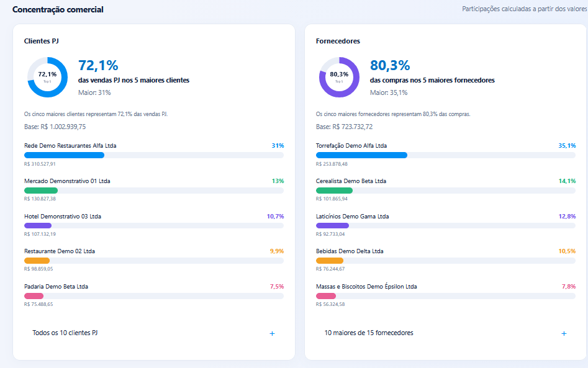Screen dimensions: 588x368
Task: Click the 'Concentração comercial' section heading
Action: click(x=58, y=9)
